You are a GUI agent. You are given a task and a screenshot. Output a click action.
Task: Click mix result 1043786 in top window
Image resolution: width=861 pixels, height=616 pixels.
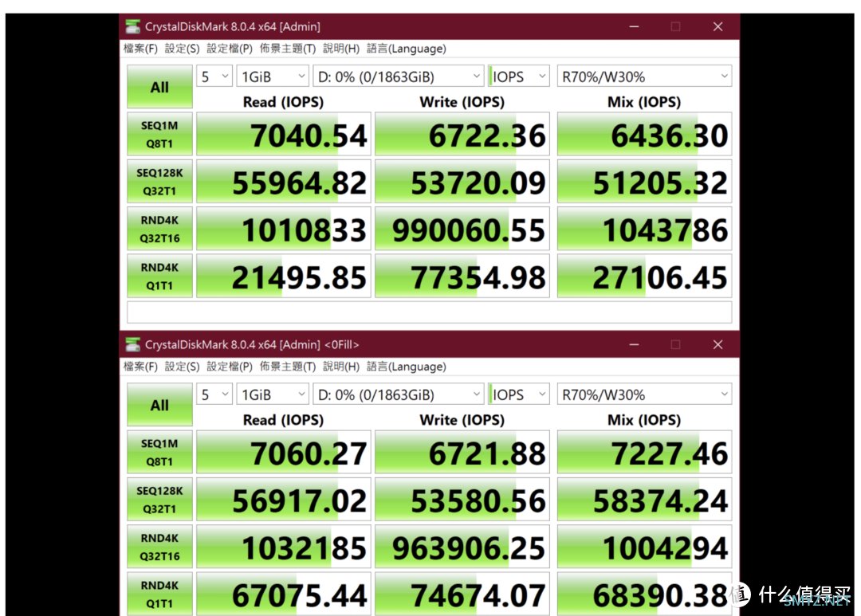point(645,229)
